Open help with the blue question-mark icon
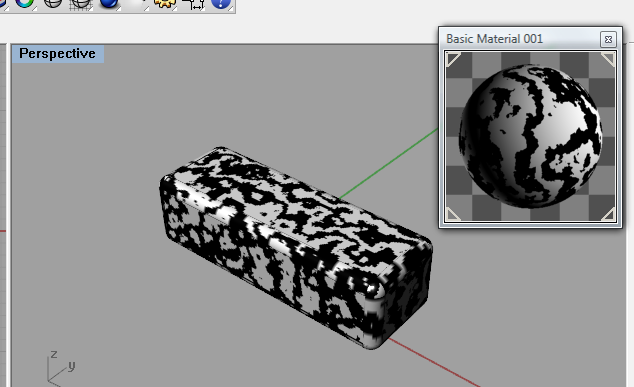The width and height of the screenshot is (634, 387). coord(221,3)
